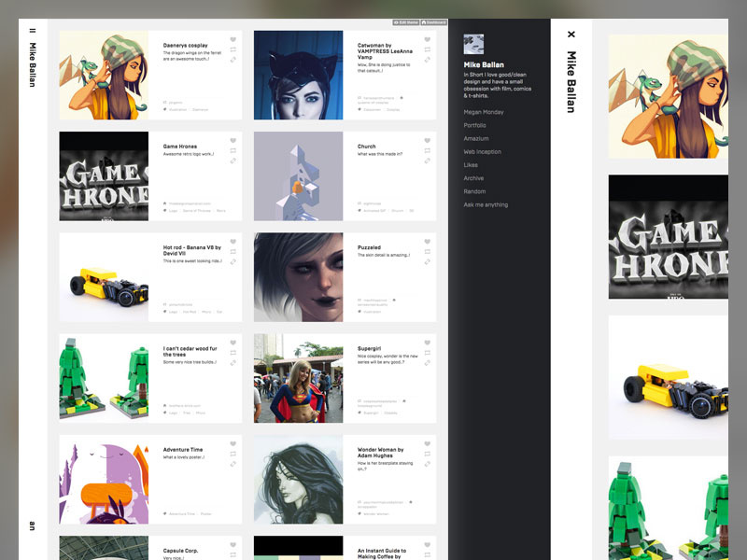The height and width of the screenshot is (560, 747).
Task: Open Amazium in the sidebar menu
Action: tap(476, 138)
